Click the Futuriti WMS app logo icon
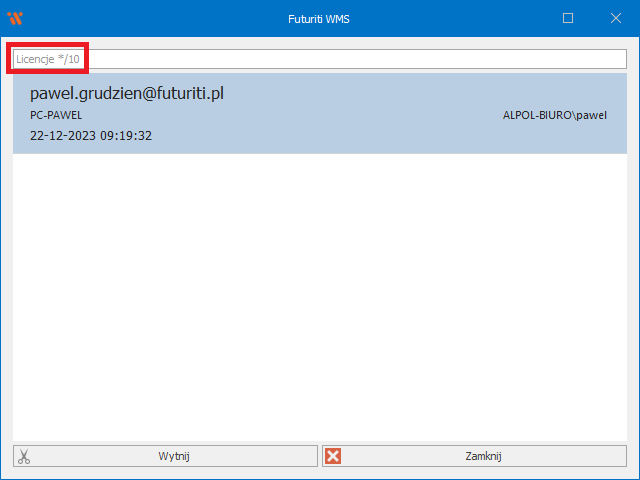Image resolution: width=640 pixels, height=480 pixels. [15, 18]
